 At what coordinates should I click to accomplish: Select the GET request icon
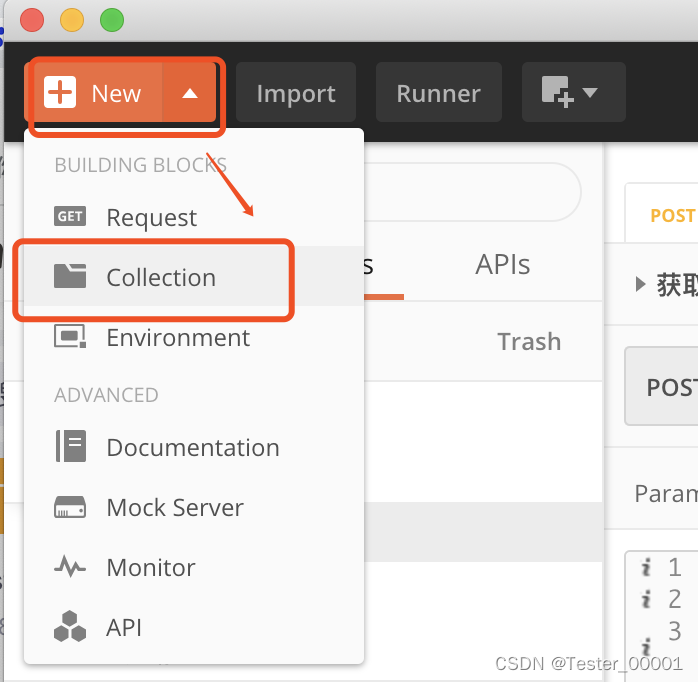point(70,216)
